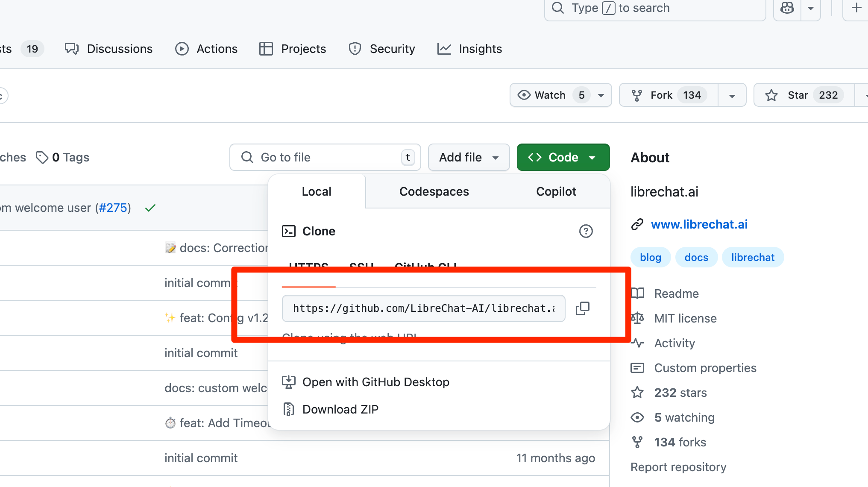Click the librechat topic tag
Image resolution: width=868 pixels, height=487 pixels.
click(753, 257)
